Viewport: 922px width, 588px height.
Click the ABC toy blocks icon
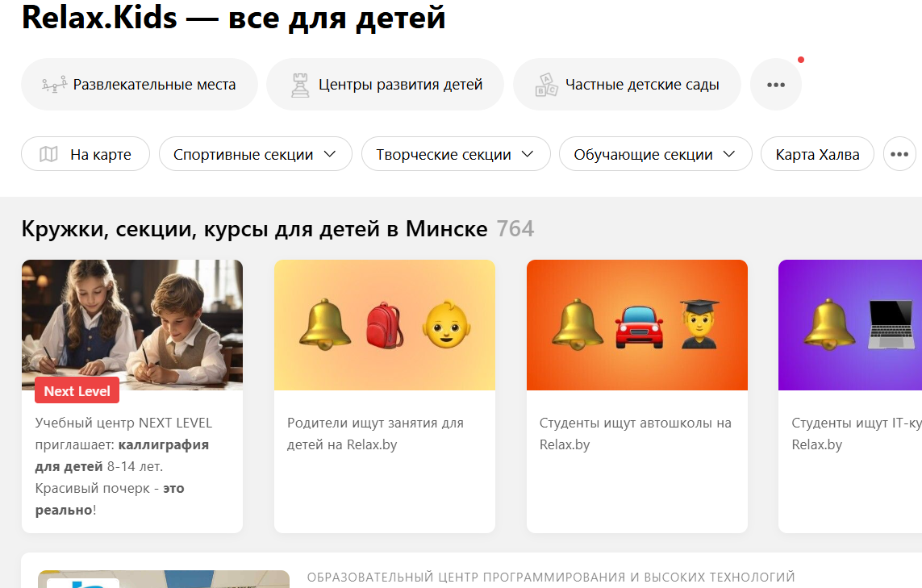[546, 85]
